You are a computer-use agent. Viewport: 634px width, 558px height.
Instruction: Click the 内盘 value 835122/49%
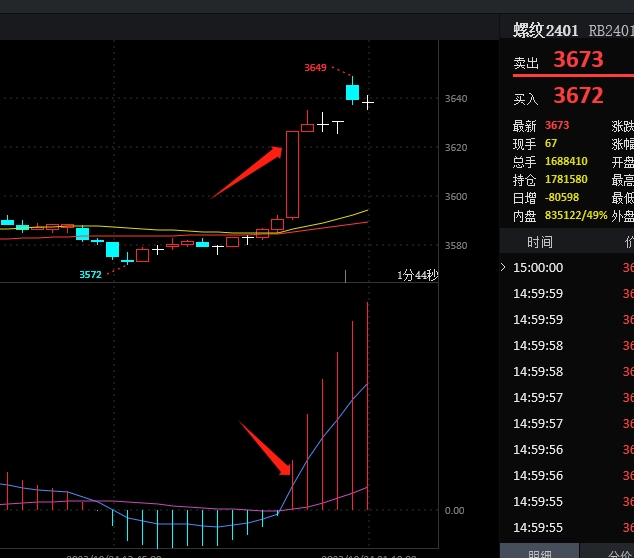576,215
